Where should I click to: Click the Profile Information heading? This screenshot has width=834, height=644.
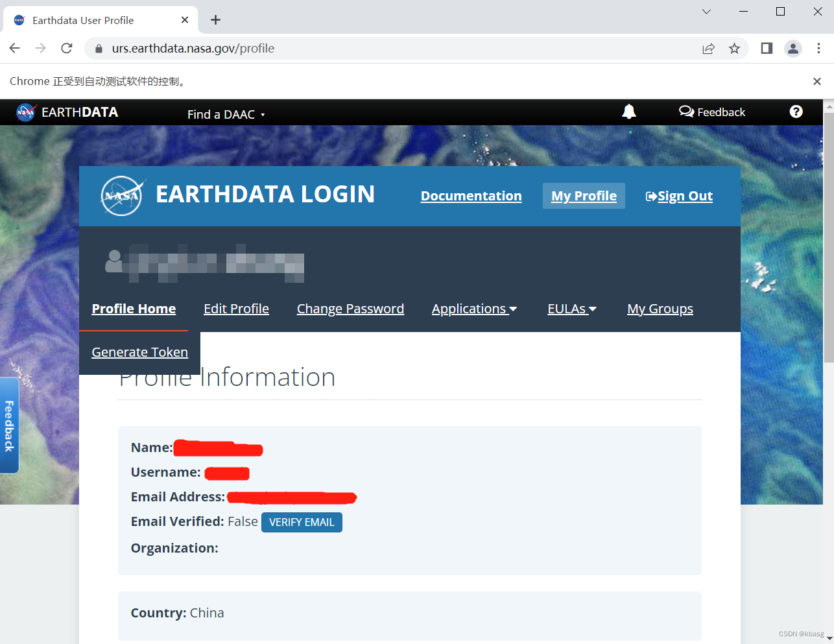coord(227,377)
